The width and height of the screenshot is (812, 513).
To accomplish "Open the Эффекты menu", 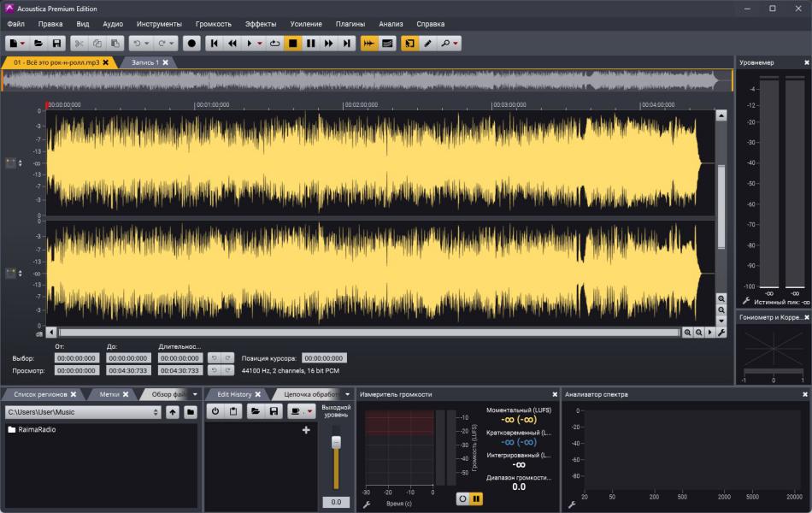I will pyautogui.click(x=261, y=24).
